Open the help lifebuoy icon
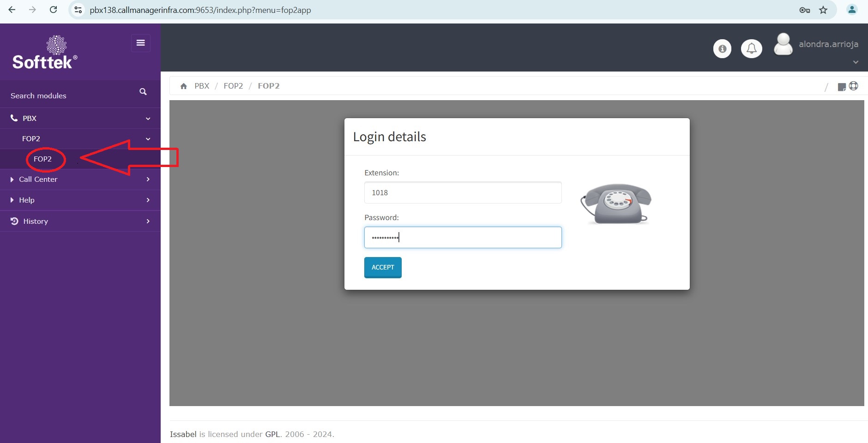This screenshot has width=868, height=443. coord(854,86)
